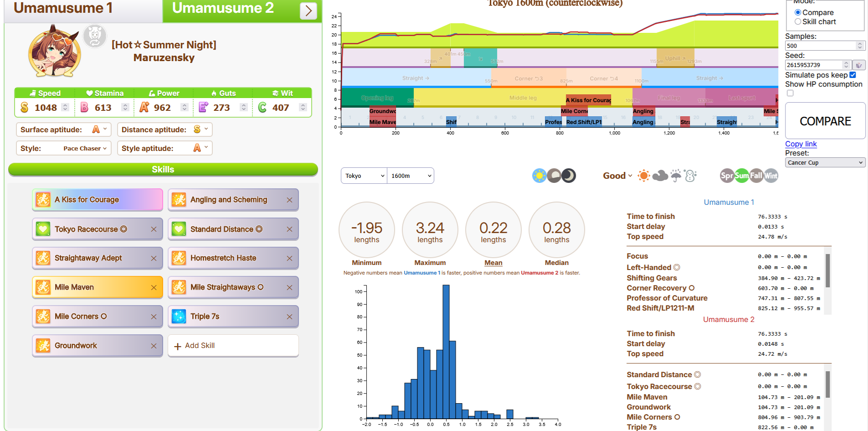Select the Fall season icon
The image size is (868, 431).
pyautogui.click(x=756, y=176)
